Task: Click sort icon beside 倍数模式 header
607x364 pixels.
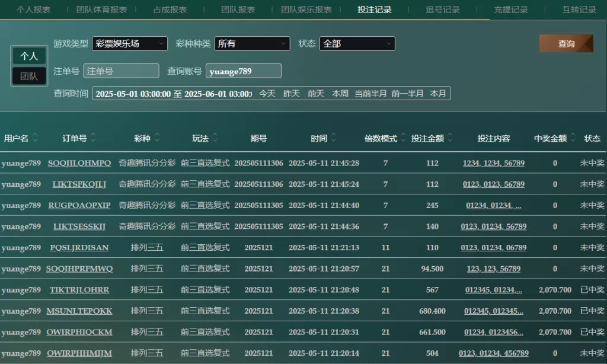Action: pos(404,138)
